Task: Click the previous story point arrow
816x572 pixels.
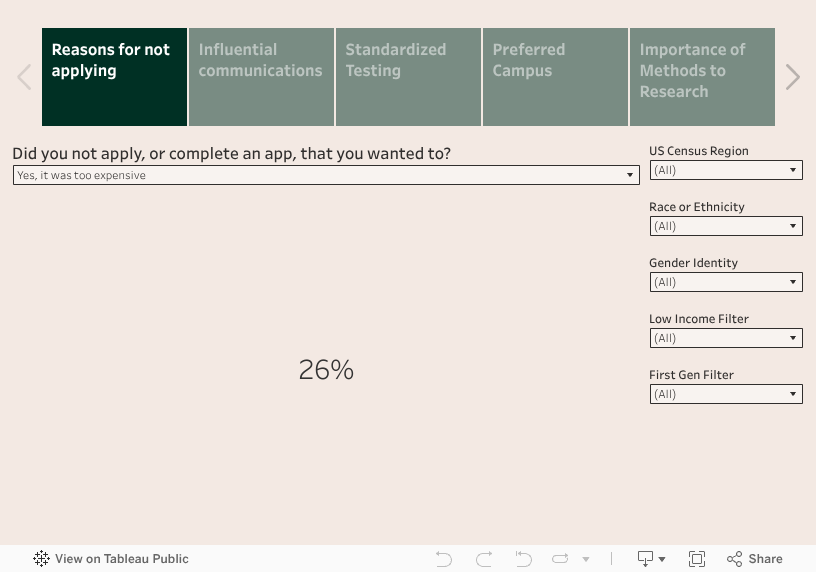Action: [24, 77]
